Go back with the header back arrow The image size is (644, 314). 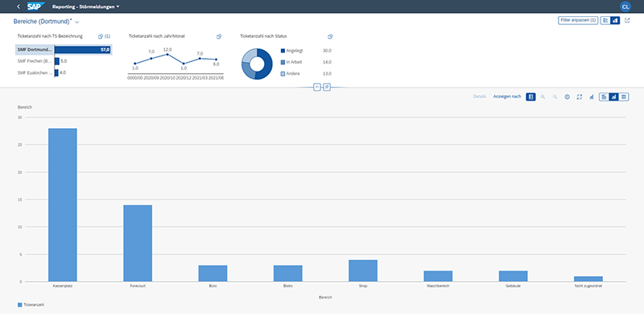click(x=18, y=6)
